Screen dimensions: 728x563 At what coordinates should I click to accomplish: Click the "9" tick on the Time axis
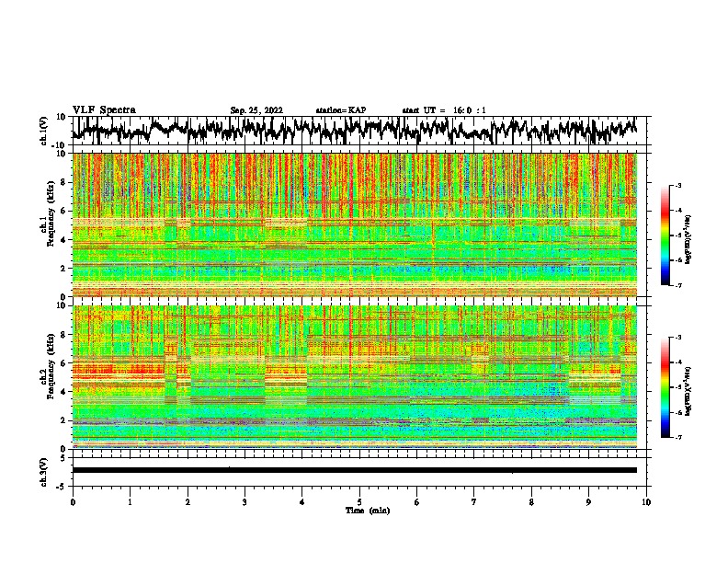pos(588,502)
